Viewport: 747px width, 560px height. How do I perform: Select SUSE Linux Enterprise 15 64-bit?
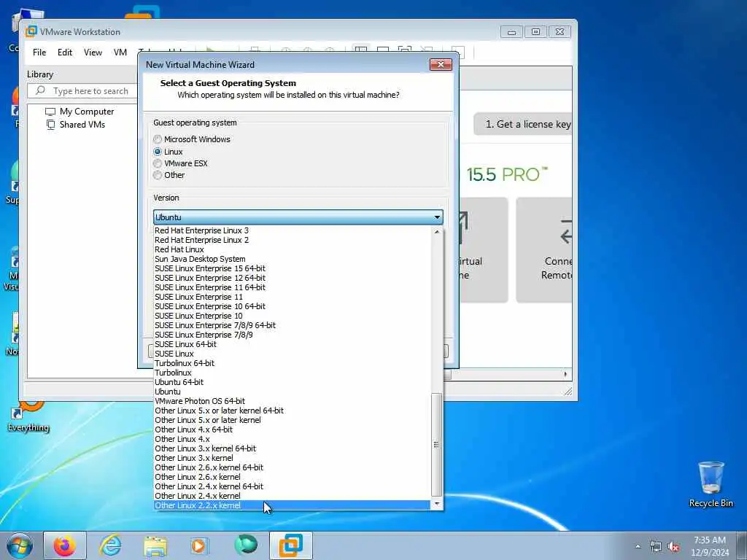[292, 268]
